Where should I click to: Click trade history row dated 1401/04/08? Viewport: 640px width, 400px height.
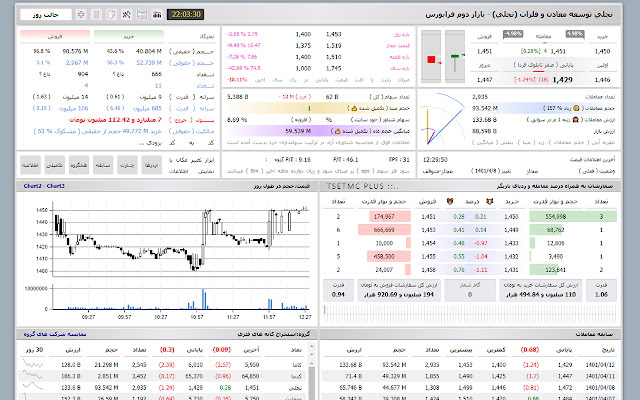470,387
